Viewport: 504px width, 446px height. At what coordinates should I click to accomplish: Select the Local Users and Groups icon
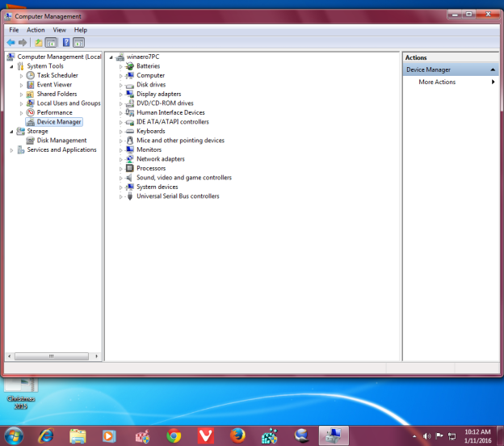[x=30, y=103]
